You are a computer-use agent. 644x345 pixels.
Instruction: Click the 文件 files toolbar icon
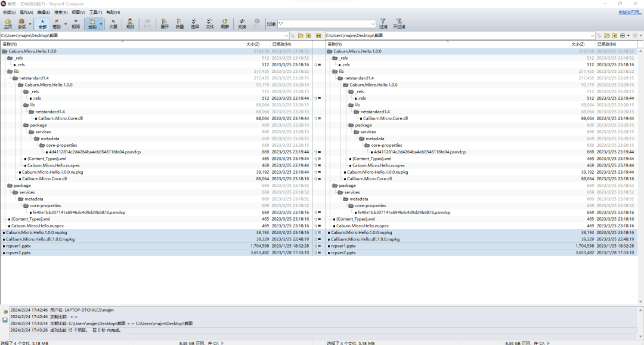coord(209,23)
